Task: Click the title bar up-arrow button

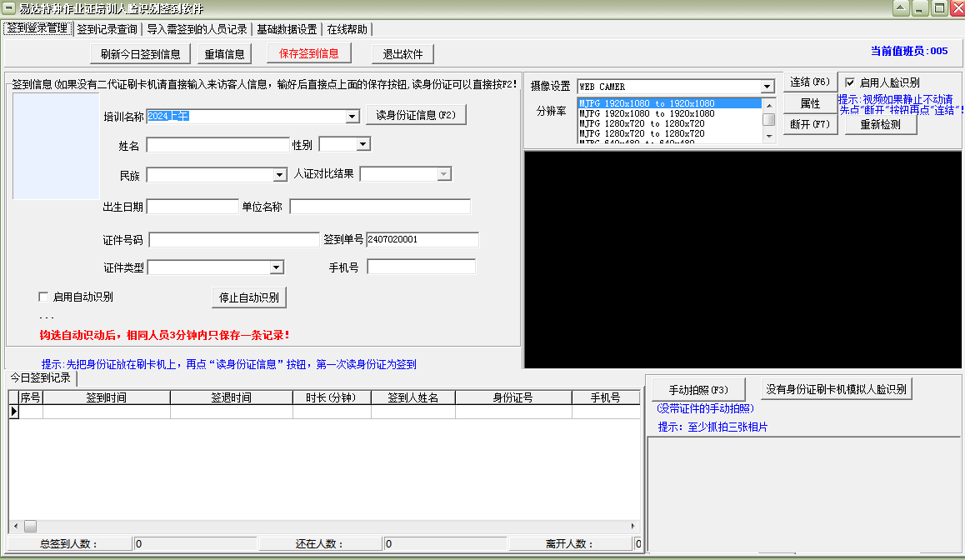Action: tap(900, 8)
